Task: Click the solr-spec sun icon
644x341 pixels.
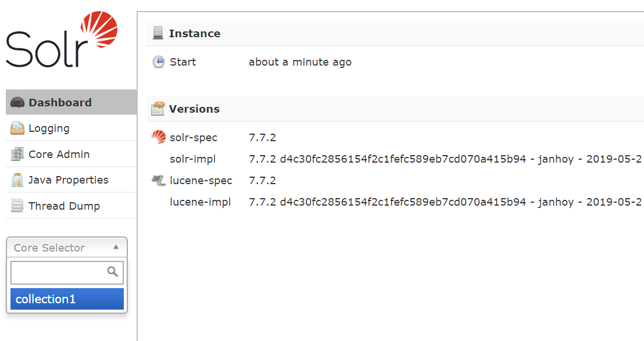Action: point(158,138)
